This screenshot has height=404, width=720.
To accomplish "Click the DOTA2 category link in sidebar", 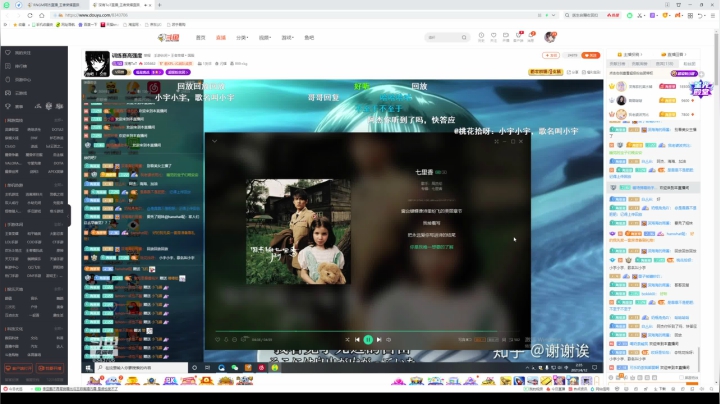I will 57,129.
